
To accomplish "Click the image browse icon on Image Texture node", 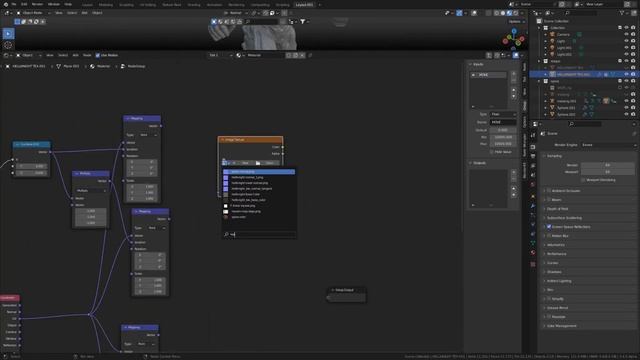I will [225, 162].
